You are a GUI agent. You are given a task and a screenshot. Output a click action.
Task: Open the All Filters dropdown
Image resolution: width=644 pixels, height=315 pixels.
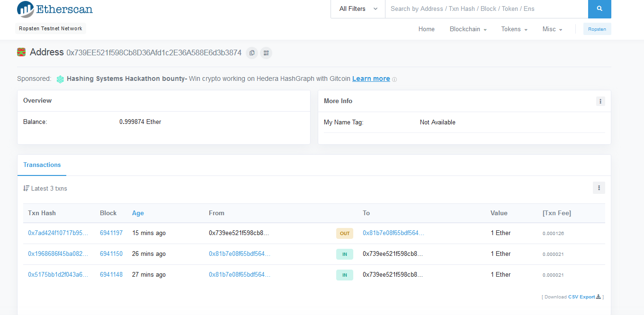pos(358,9)
